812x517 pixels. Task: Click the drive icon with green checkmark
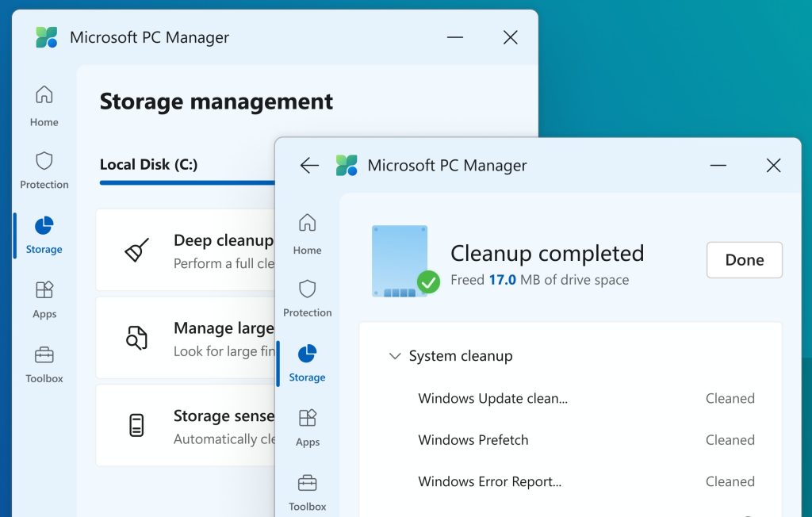pyautogui.click(x=405, y=261)
